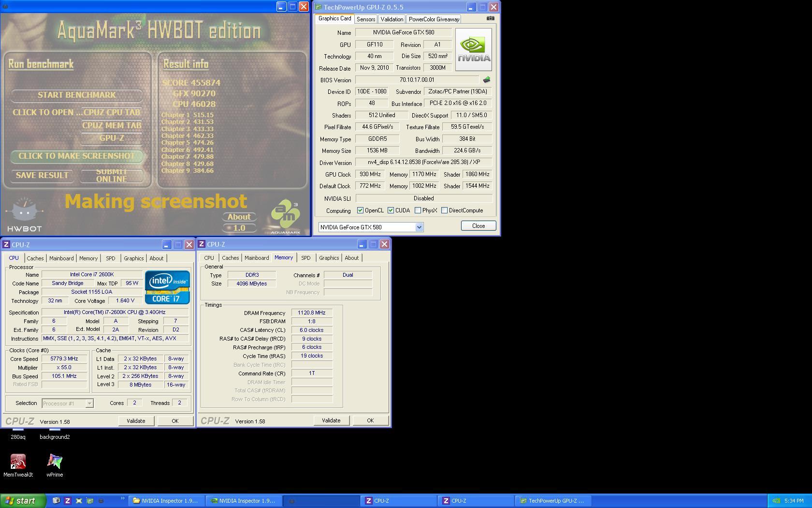This screenshot has height=508, width=812.
Task: Click Close button in GPU-Z
Action: point(478,226)
